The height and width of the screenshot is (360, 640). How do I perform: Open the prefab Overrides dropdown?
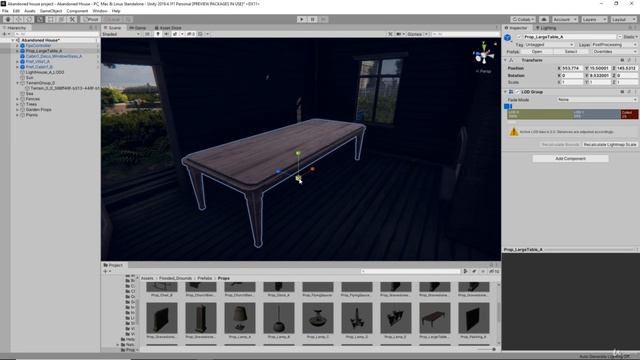(614, 52)
